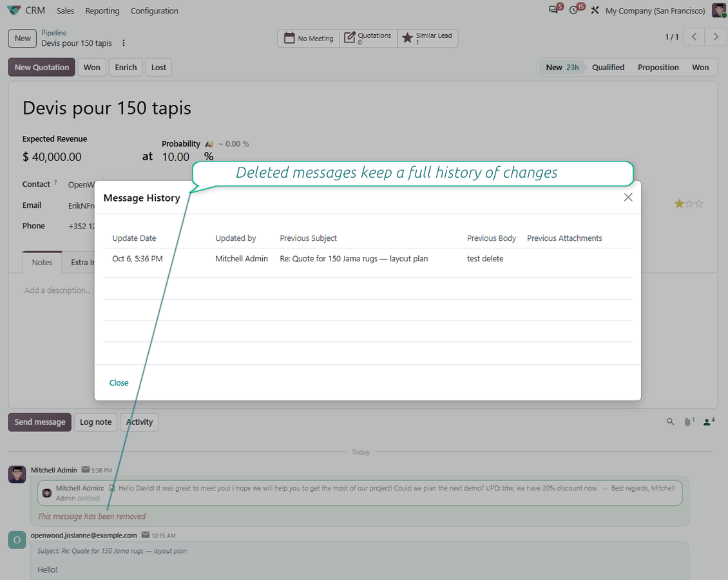Open the CRM app logo
Screen dimensions: 728x580
click(14, 10)
